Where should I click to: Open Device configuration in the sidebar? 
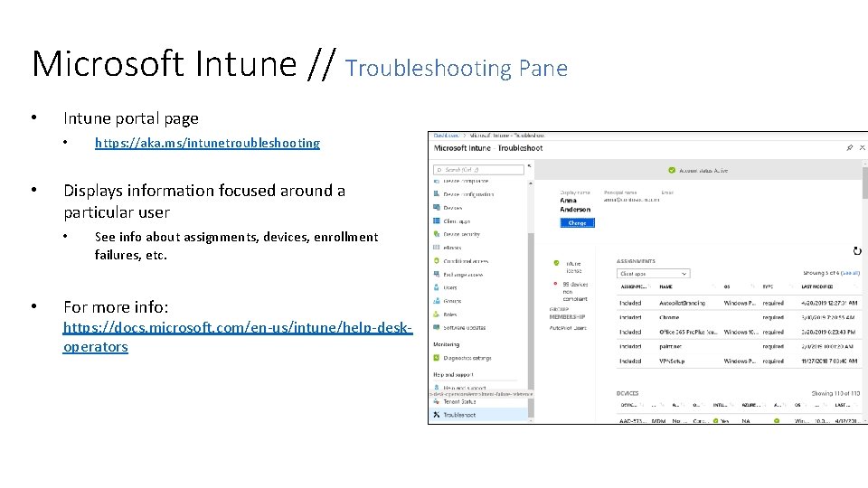467,194
